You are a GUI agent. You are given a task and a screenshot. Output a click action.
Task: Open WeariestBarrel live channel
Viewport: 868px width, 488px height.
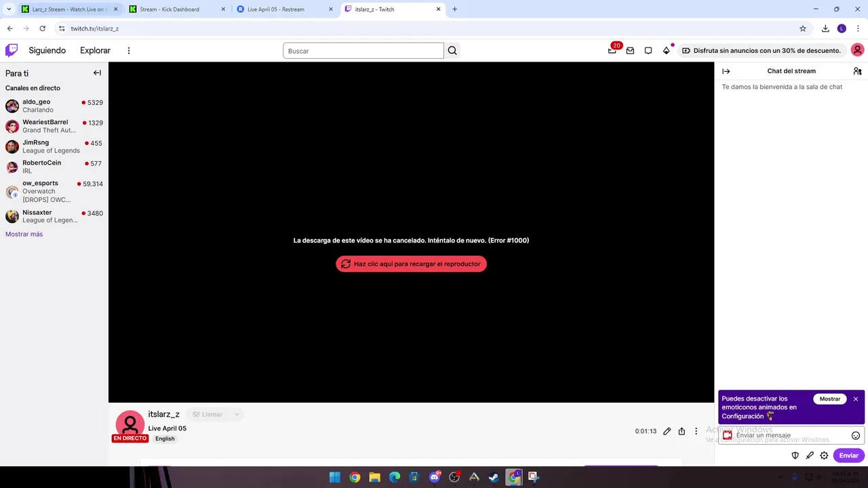(x=54, y=126)
